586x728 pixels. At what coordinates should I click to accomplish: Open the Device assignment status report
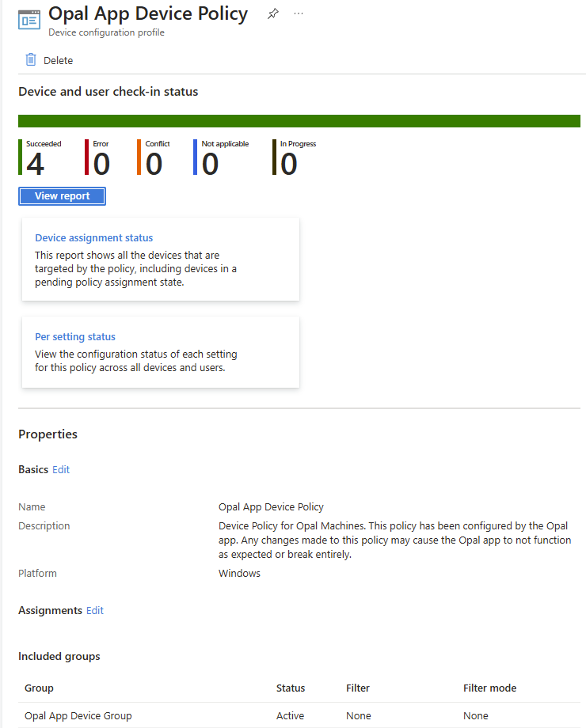[93, 237]
